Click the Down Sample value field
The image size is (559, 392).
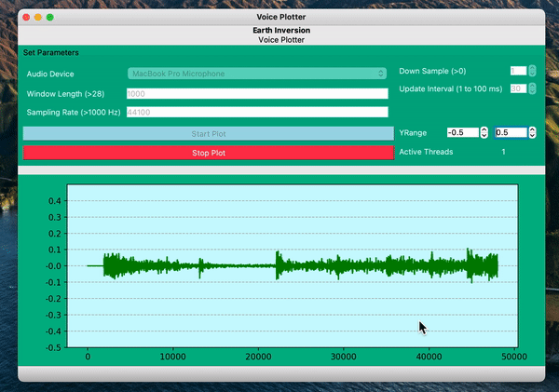pos(518,71)
